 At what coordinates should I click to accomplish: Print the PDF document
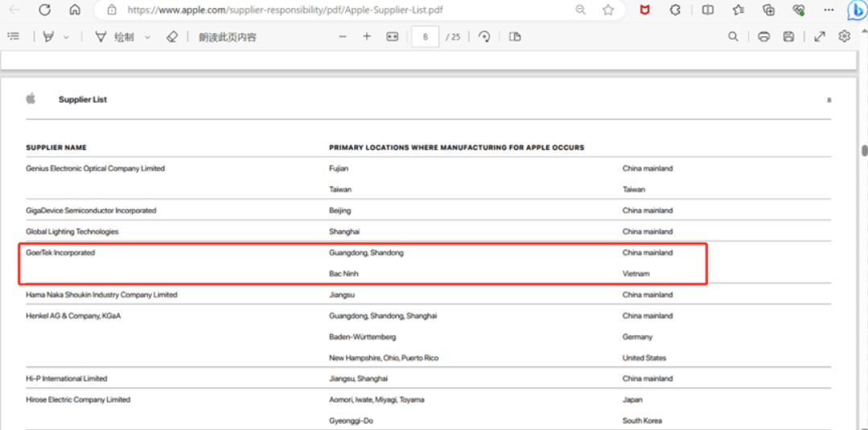[x=763, y=37]
